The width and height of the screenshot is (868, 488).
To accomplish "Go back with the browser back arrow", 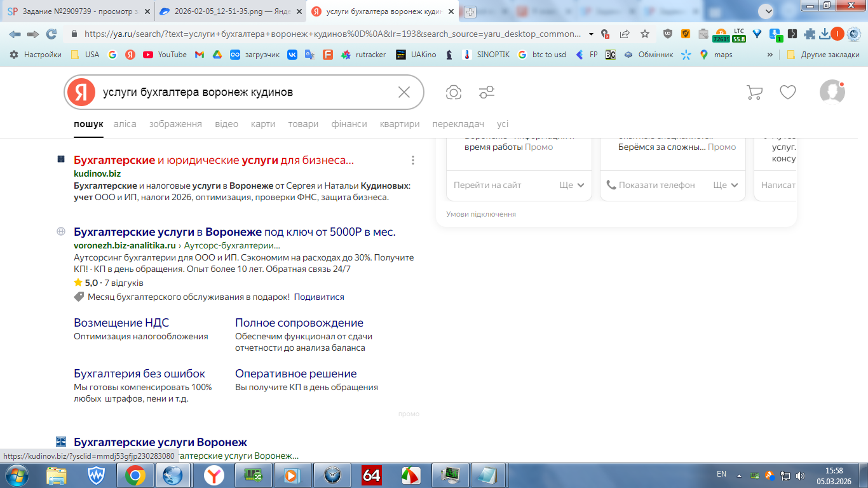I will point(14,34).
